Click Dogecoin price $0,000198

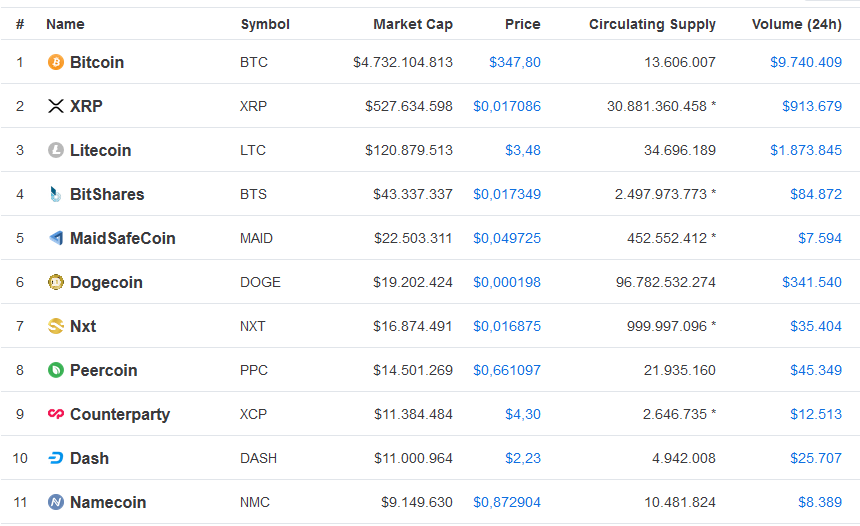click(507, 282)
